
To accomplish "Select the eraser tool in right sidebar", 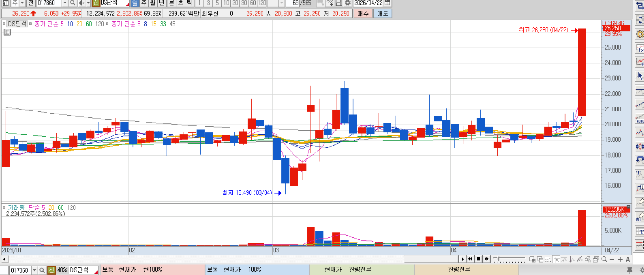I will (x=639, y=202).
